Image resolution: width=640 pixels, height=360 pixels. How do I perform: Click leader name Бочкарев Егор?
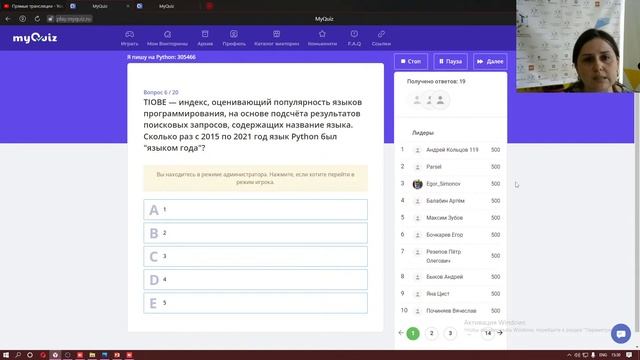click(444, 235)
